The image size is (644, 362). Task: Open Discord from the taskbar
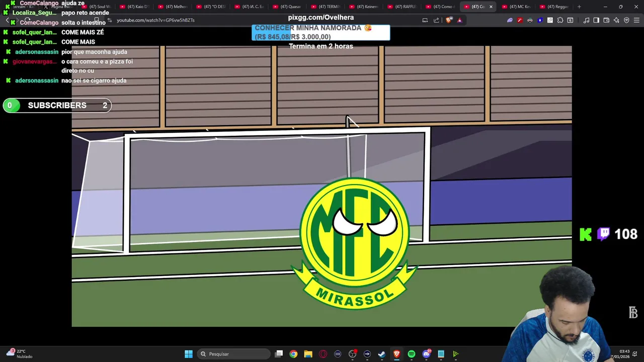(427, 354)
